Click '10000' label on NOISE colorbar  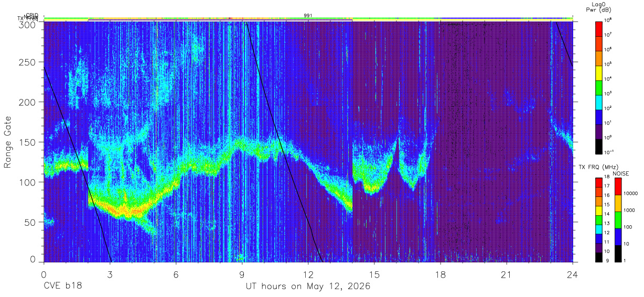pos(630,193)
